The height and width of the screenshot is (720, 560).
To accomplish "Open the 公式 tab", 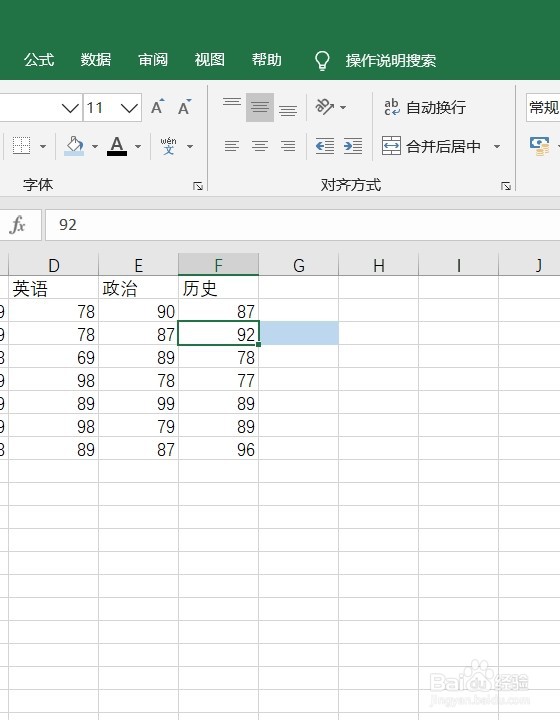I will click(x=39, y=60).
